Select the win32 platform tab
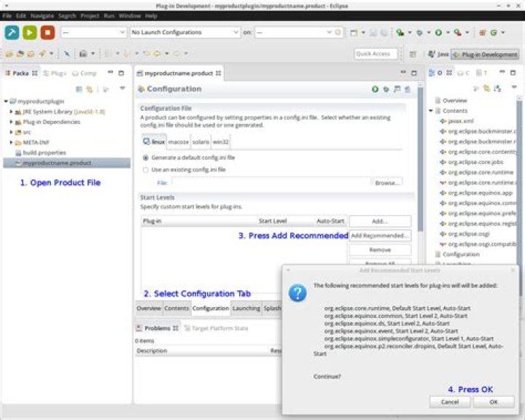Screen dimensions: 525x420 [221, 142]
